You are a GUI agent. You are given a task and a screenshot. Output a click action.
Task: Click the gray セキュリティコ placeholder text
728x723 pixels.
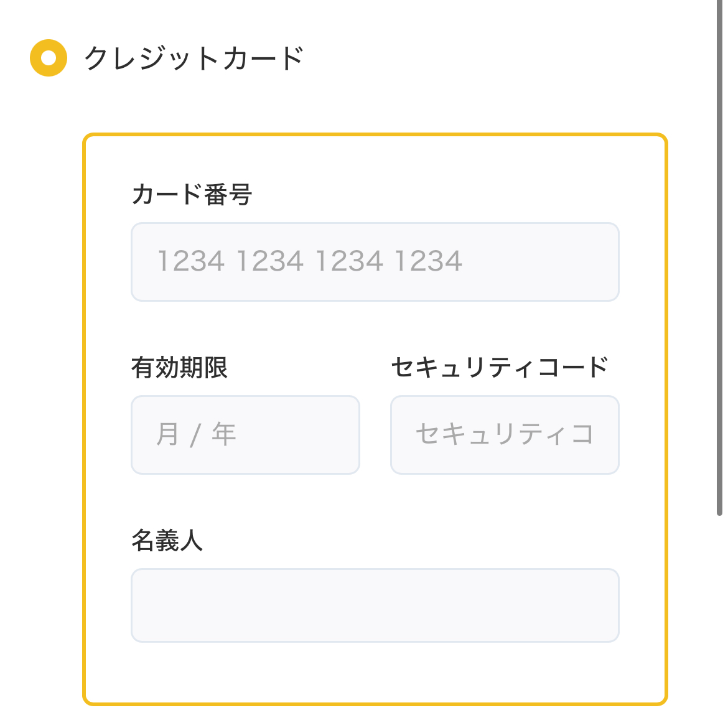pos(505,434)
